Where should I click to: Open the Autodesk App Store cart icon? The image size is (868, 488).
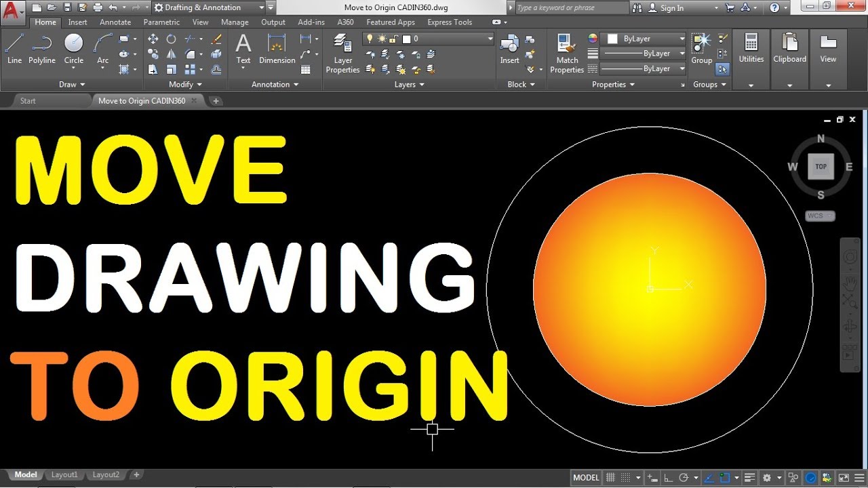[729, 7]
